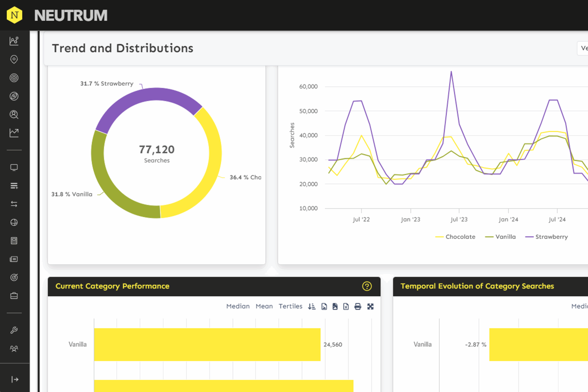Click the sort descending icon in Category Performance
The image size is (588, 392).
click(x=311, y=307)
